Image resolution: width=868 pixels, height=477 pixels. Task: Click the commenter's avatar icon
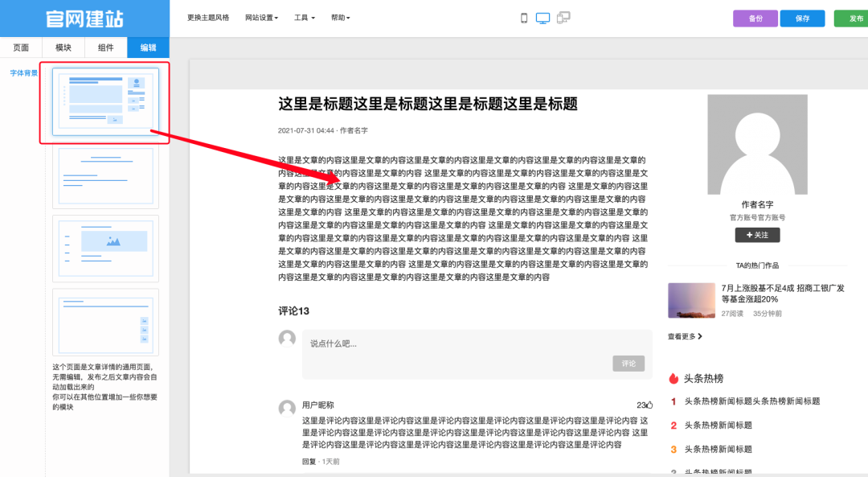(287, 409)
